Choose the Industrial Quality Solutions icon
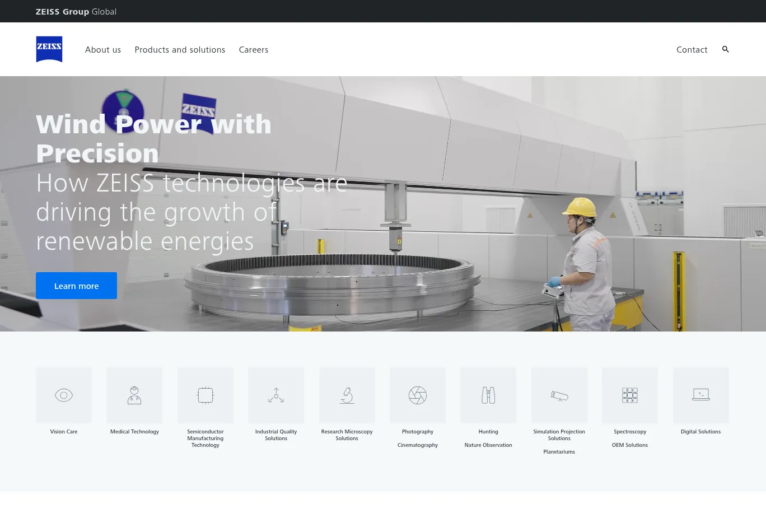This screenshot has height=532, width=766. (276, 395)
